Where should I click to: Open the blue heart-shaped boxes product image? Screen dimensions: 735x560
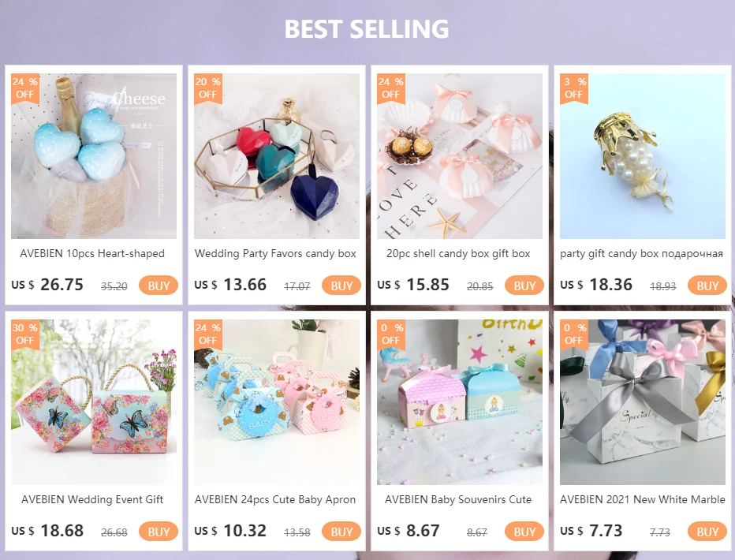[x=94, y=156]
